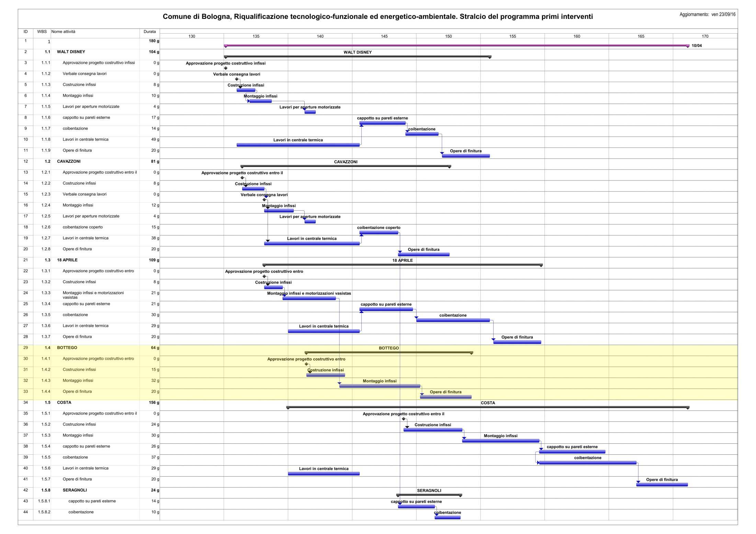Click Verbale consegna lavori name in row 15

pos(84,194)
